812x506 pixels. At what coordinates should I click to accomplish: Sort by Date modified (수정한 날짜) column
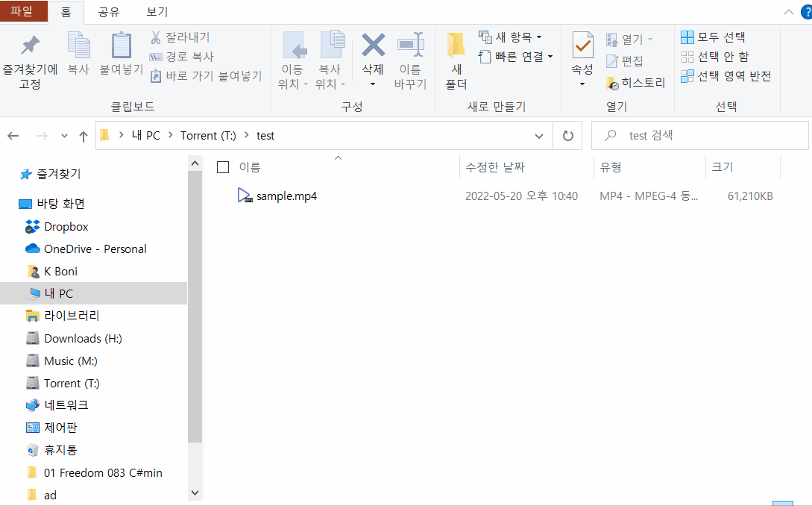pyautogui.click(x=495, y=167)
